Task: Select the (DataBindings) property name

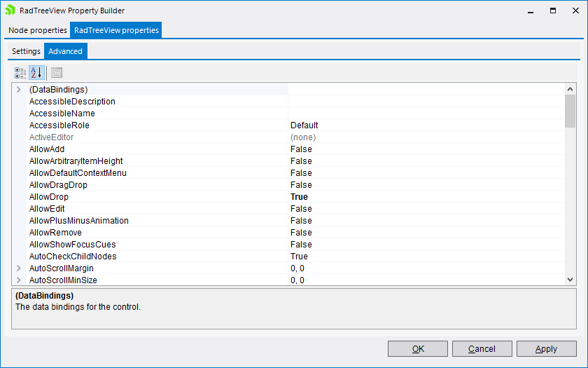Action: [x=59, y=90]
